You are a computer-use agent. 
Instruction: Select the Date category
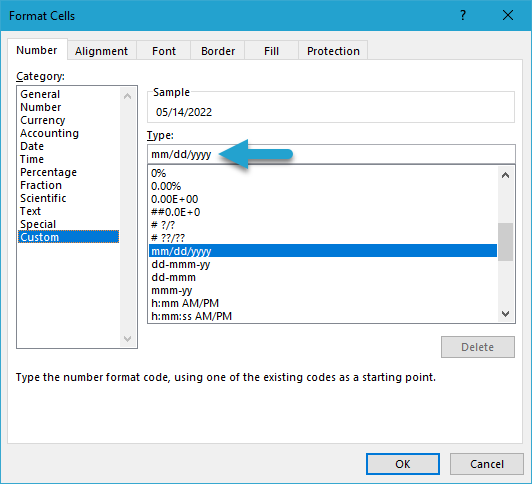pyautogui.click(x=68, y=146)
